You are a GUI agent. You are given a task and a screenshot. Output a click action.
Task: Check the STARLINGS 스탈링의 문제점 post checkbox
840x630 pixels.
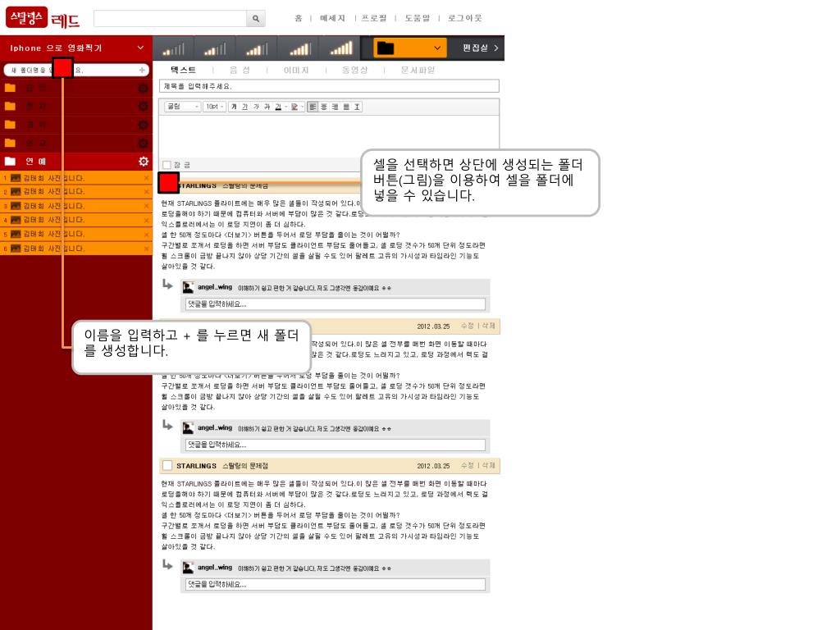pos(167,466)
